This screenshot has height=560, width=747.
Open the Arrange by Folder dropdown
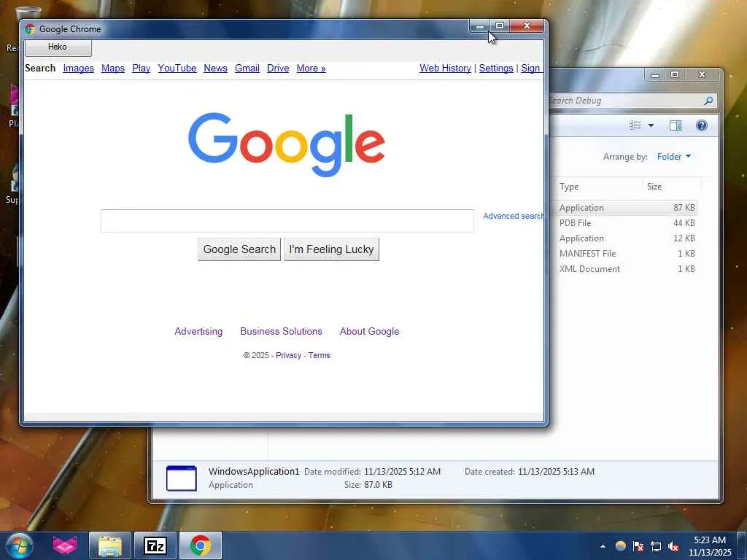673,157
